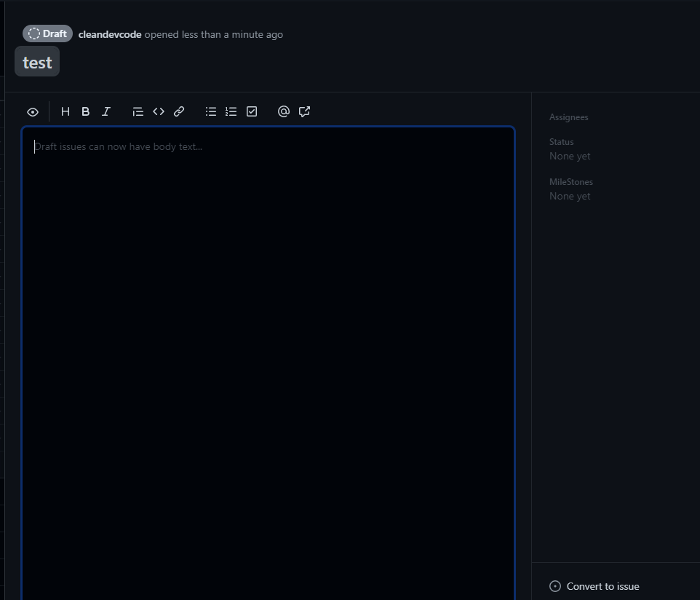Click 'opened less than a minute ago' timestamp
The height and width of the screenshot is (600, 700).
pyautogui.click(x=213, y=34)
